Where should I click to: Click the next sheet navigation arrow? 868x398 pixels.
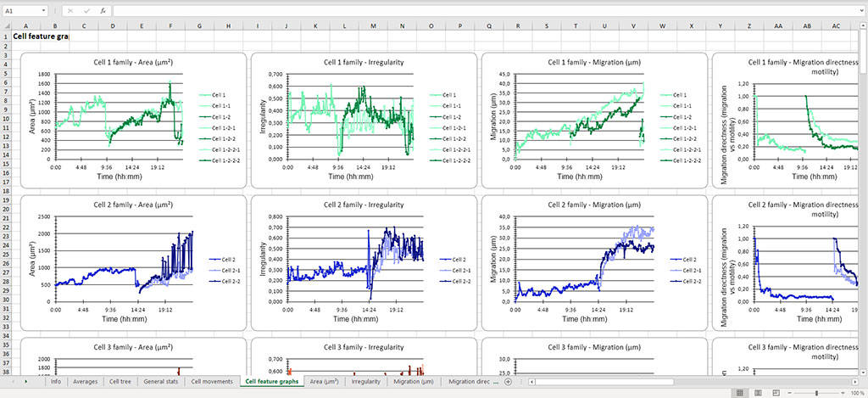point(25,381)
